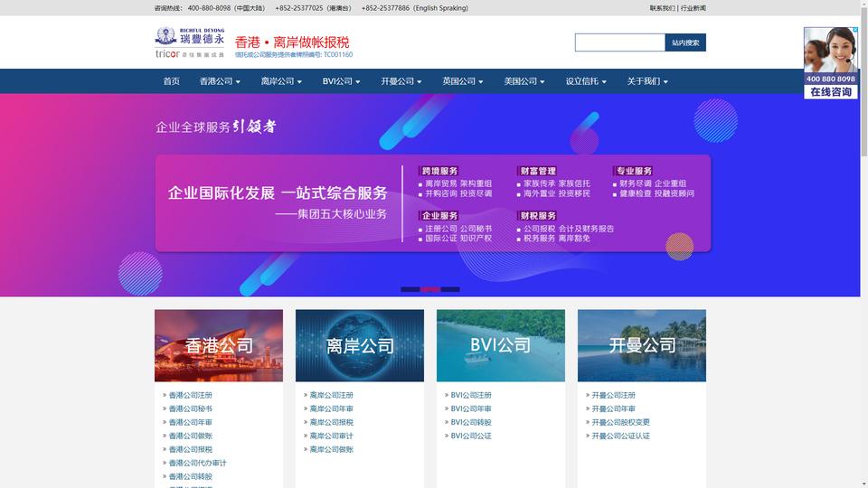Viewport: 868px width, 488px height.
Task: Click the page vertical scrollbar thumb
Action: tap(864, 83)
